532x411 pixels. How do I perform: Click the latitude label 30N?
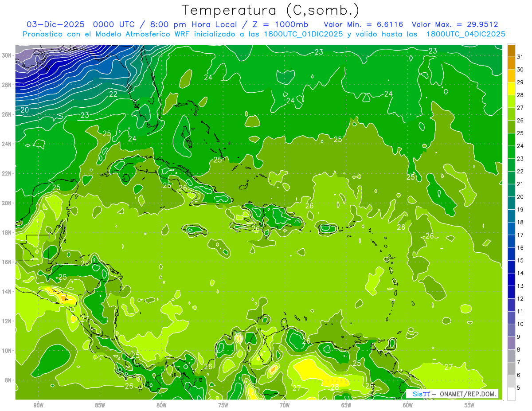7,55
